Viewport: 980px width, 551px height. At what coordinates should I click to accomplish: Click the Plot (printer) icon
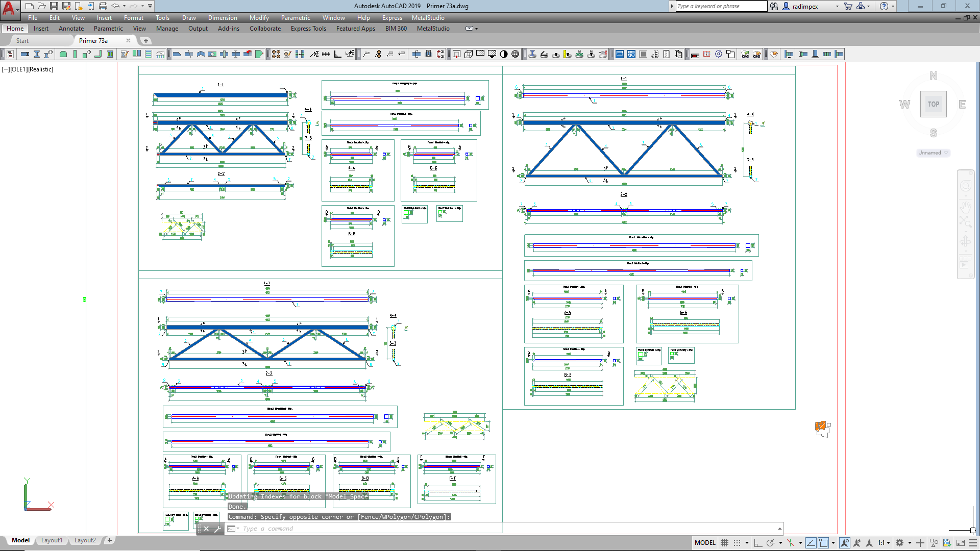pos(103,6)
